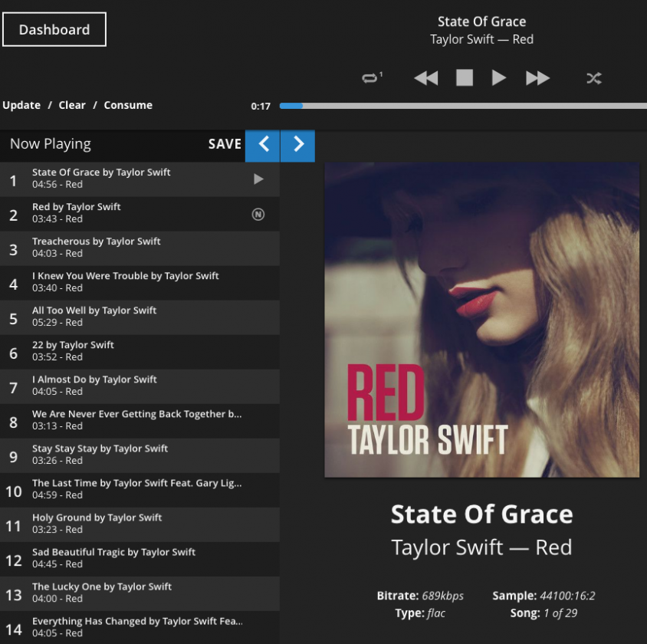Image resolution: width=647 pixels, height=644 pixels.
Task: Seek within the track progress bar
Action: coord(463,106)
